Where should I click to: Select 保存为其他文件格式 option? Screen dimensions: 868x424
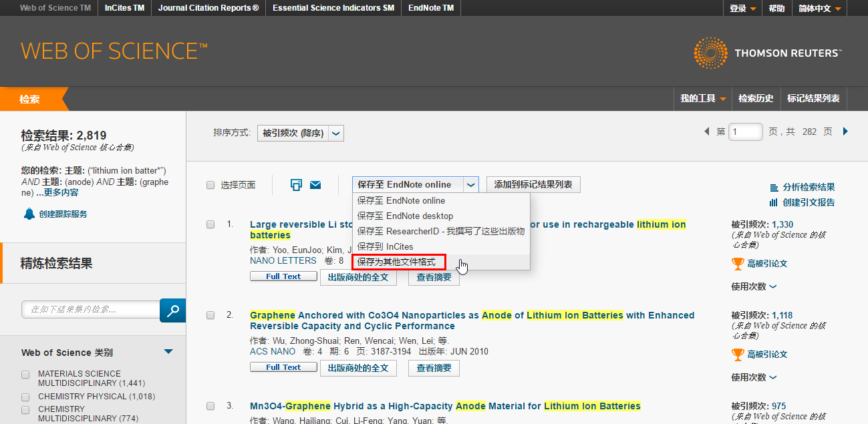tap(441, 262)
